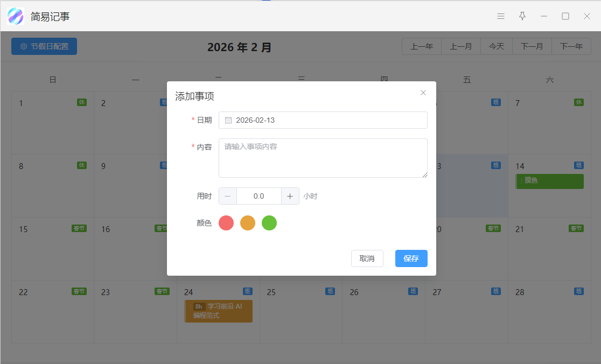Viewport: 601px width, 364px height.
Task: Open 节假日配置 holiday settings
Action: (44, 46)
